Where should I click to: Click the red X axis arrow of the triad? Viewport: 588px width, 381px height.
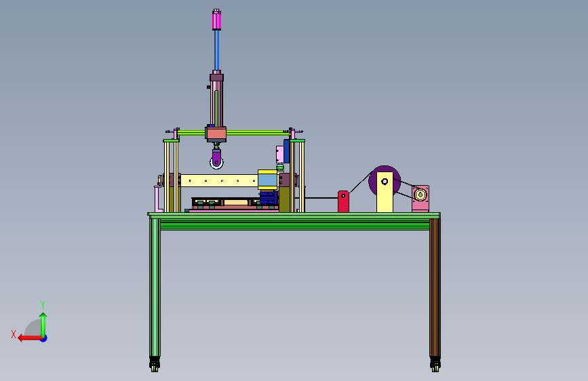(29, 338)
